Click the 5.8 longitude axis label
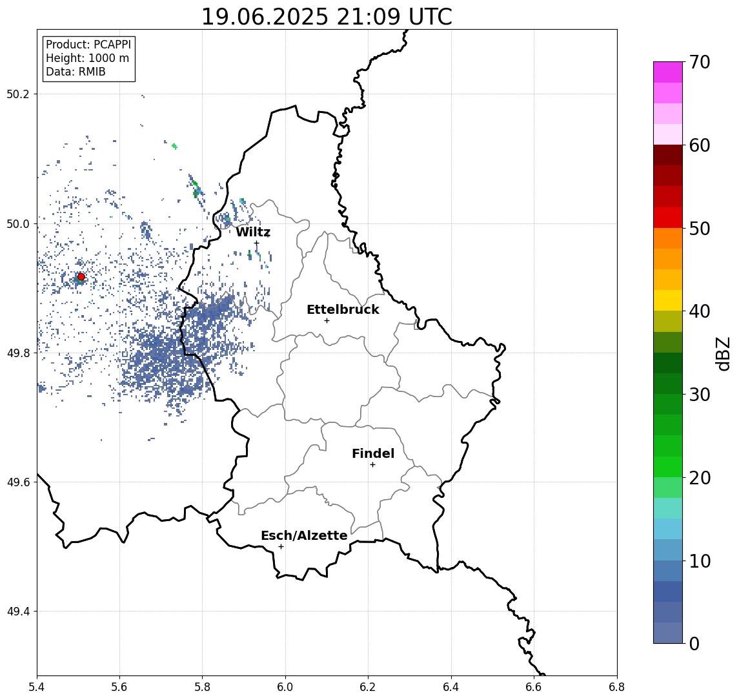This screenshot has height=700, width=739. [203, 687]
